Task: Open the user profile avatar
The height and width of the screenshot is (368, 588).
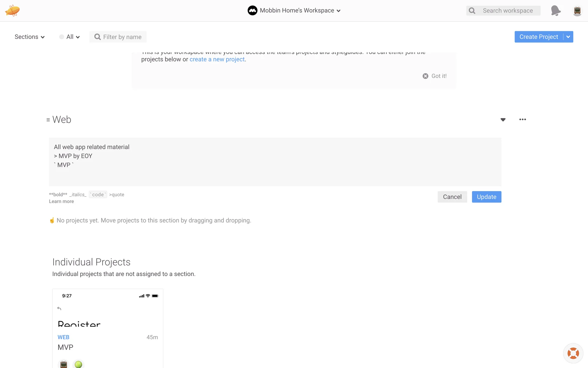Action: [577, 11]
